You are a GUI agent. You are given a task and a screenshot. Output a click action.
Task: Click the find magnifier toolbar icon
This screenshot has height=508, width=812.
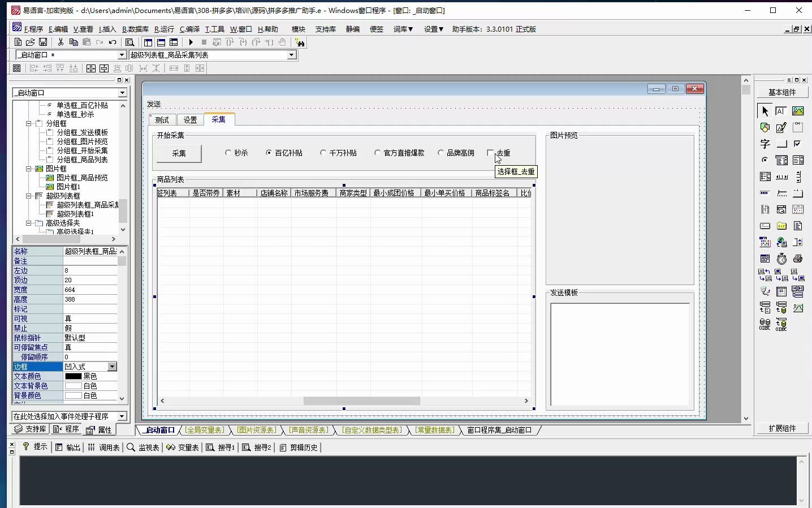(x=129, y=42)
